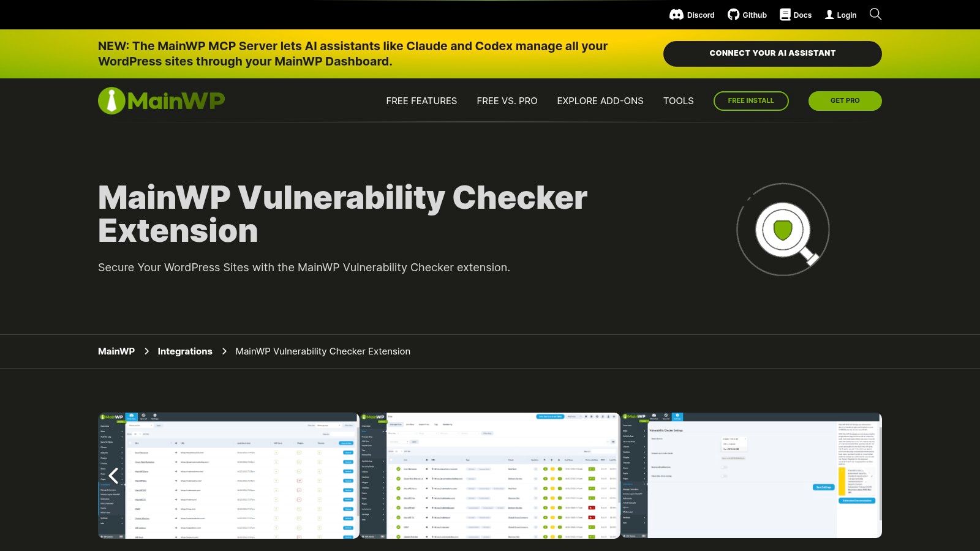Click the Get Pro button

[x=845, y=101]
